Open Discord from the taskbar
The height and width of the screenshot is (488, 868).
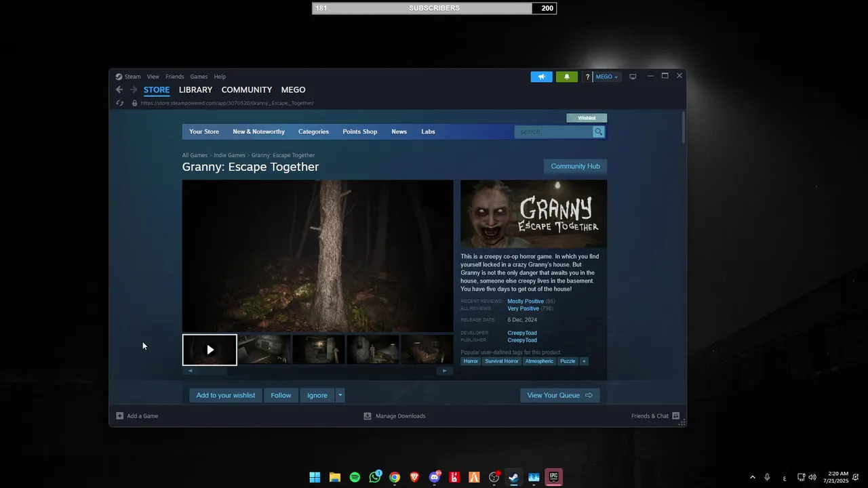pyautogui.click(x=435, y=477)
